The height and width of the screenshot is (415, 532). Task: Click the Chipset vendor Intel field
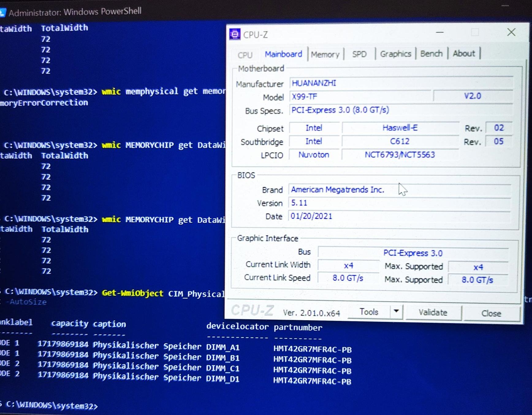pyautogui.click(x=314, y=128)
